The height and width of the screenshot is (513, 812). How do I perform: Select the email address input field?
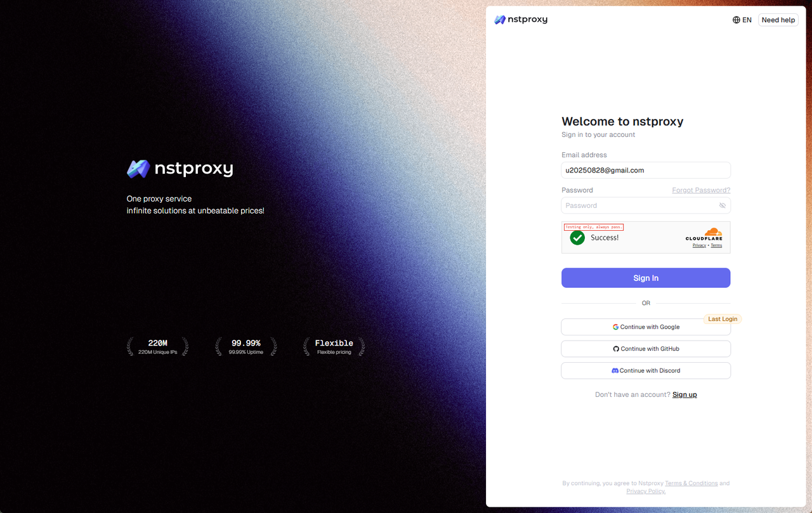pos(645,170)
